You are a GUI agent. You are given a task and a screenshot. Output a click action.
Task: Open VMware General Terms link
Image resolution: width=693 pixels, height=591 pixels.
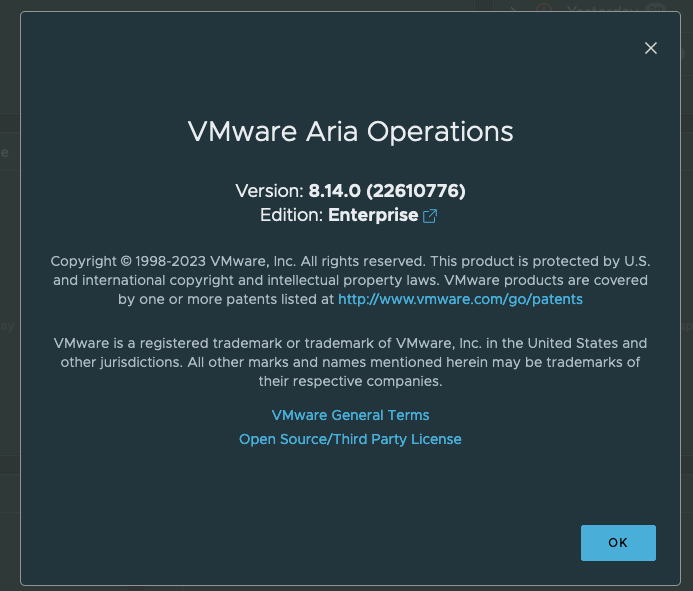(x=350, y=415)
